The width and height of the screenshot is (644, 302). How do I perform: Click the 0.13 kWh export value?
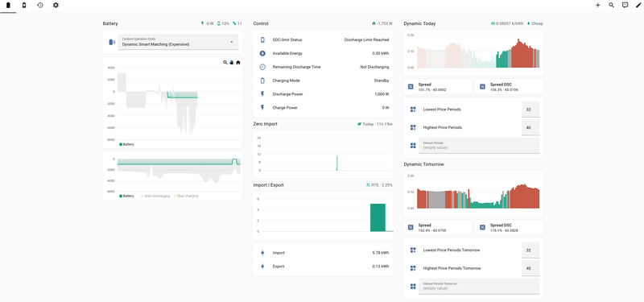(380, 267)
